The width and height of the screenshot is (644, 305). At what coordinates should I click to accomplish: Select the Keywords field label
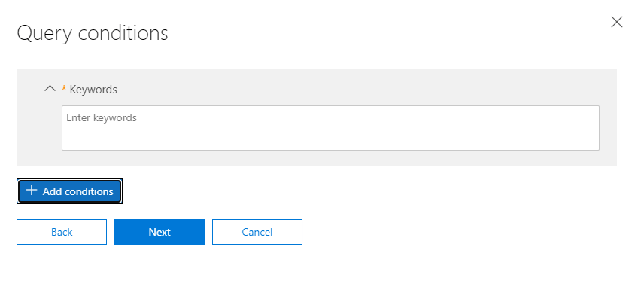(93, 90)
